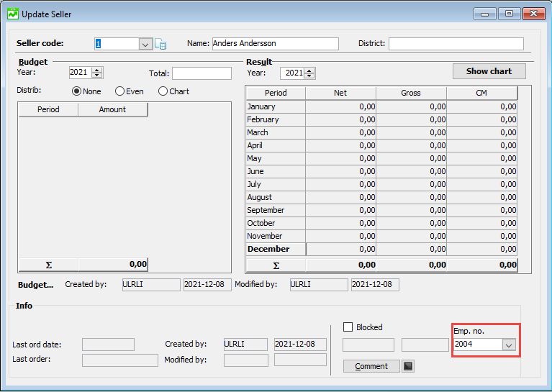
Task: Click the Result Year field
Action: (x=292, y=73)
